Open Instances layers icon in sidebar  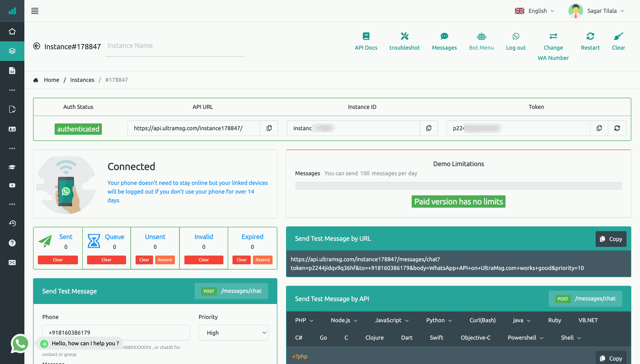point(12,51)
